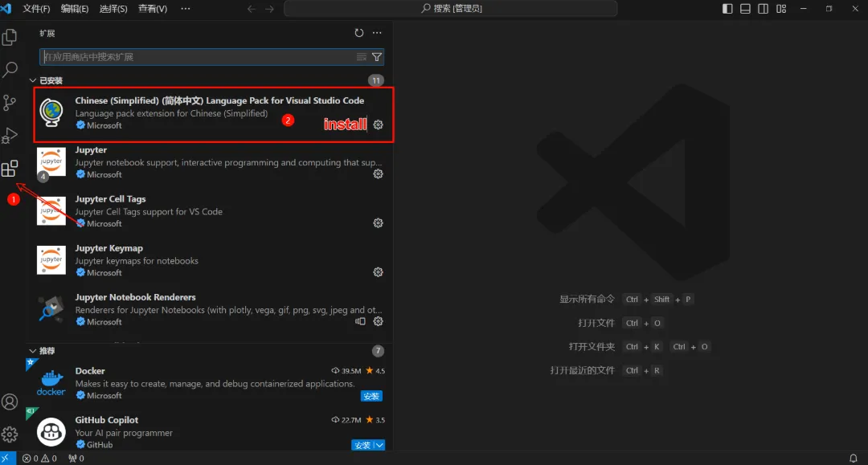This screenshot has width=868, height=465.
Task: Open customize layout icon
Action: point(781,9)
